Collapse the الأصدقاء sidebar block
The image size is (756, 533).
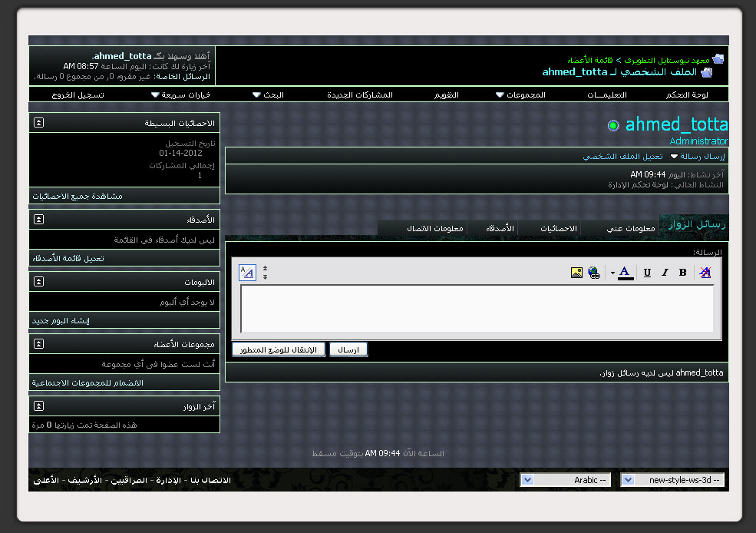click(x=38, y=220)
